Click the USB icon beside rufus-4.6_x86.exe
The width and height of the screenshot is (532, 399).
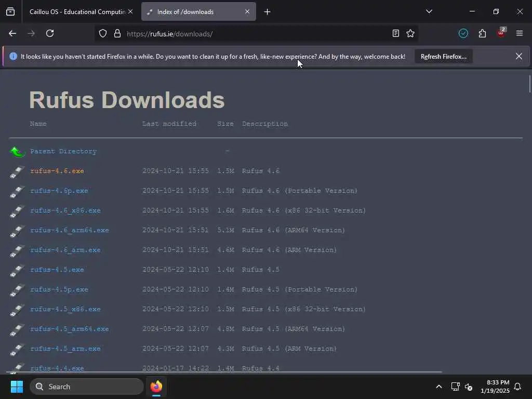coord(17,211)
